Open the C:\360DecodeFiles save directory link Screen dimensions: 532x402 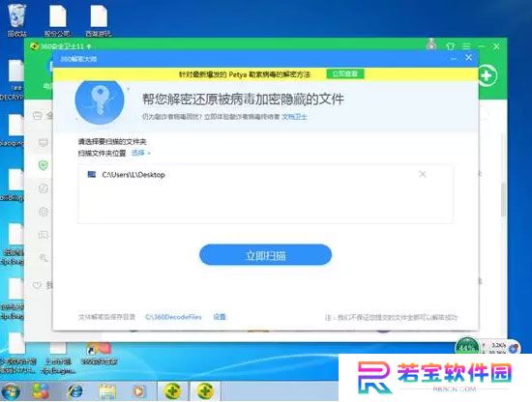[x=173, y=317]
